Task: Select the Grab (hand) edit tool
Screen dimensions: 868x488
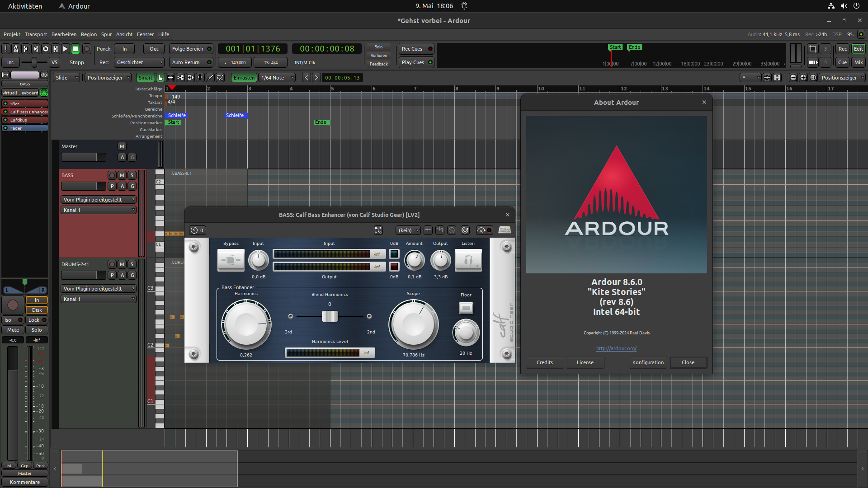Action: pos(160,78)
